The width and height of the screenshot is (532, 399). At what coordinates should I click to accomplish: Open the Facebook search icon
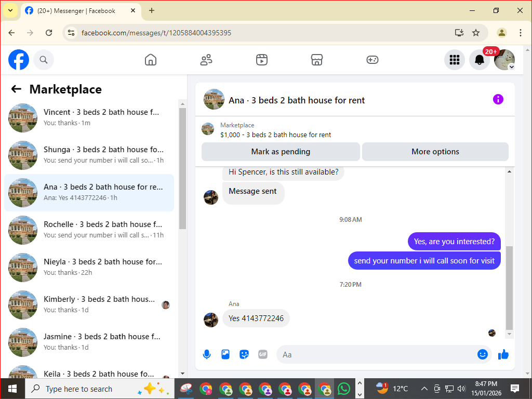44,60
